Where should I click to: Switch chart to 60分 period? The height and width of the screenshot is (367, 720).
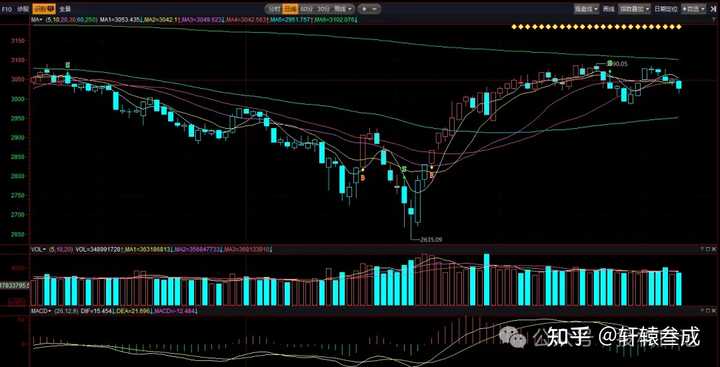pyautogui.click(x=307, y=9)
